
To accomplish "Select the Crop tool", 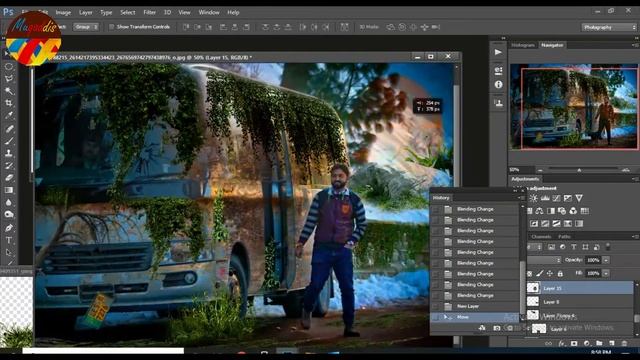I will (x=9, y=103).
